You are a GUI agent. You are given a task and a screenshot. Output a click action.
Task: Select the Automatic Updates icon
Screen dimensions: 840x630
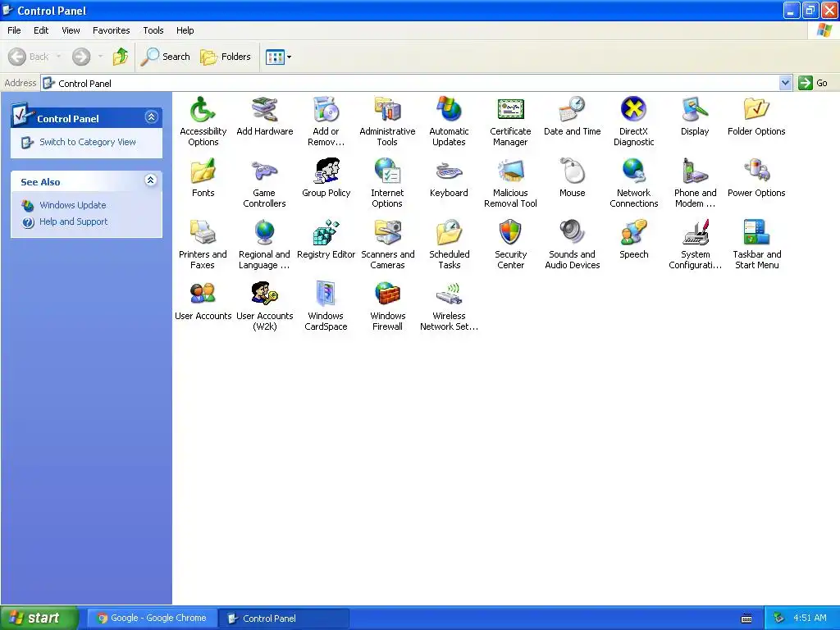449,109
